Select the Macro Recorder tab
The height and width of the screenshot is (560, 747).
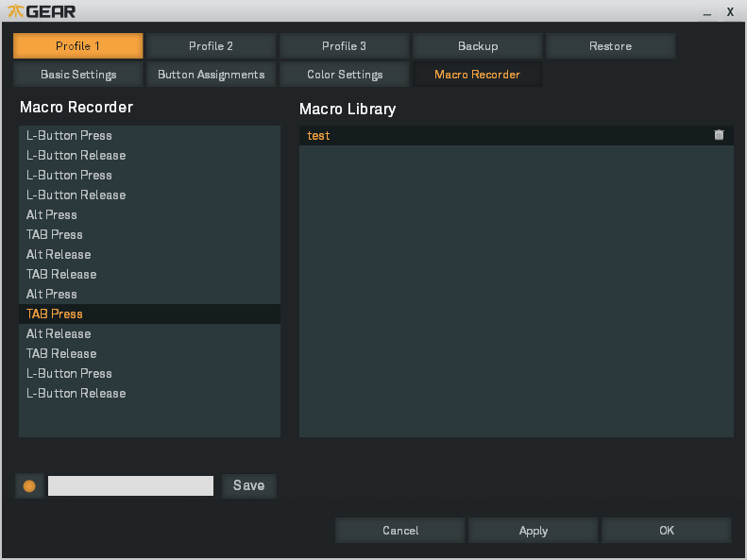(477, 75)
